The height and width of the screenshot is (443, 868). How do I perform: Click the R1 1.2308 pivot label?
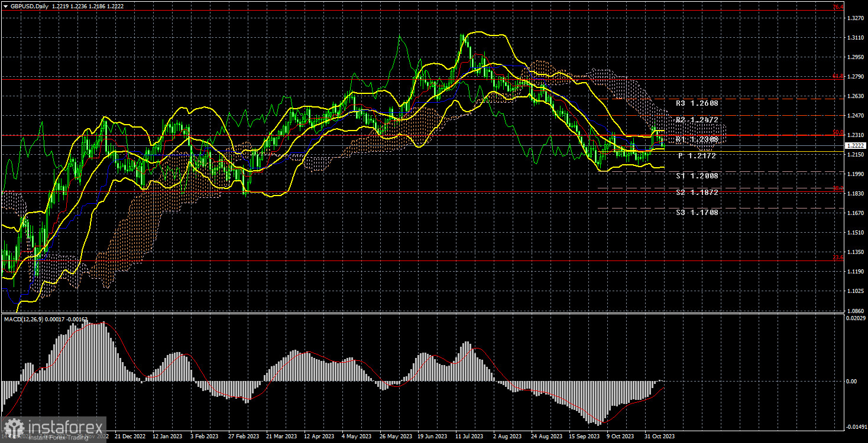pyautogui.click(x=697, y=139)
